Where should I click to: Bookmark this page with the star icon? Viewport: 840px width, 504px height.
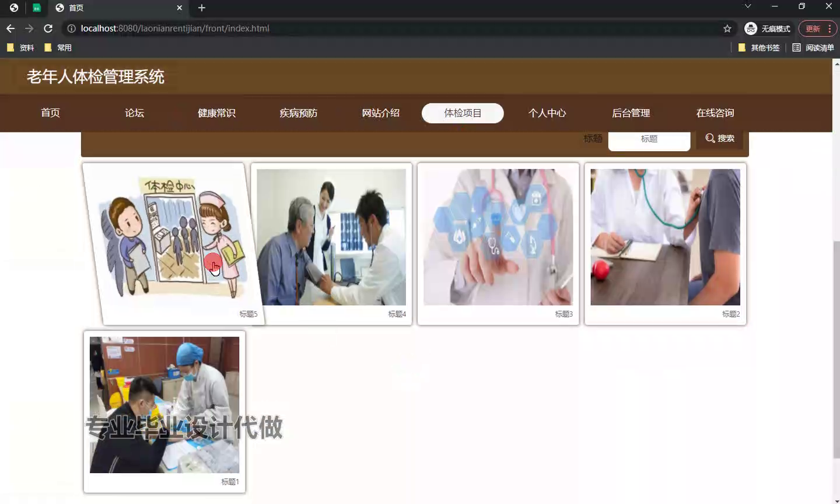(x=727, y=29)
